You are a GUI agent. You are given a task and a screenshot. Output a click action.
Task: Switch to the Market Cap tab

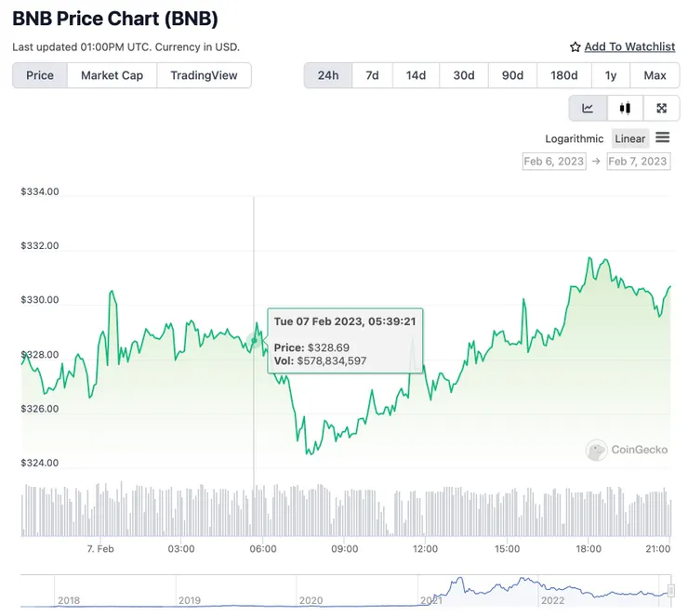112,75
